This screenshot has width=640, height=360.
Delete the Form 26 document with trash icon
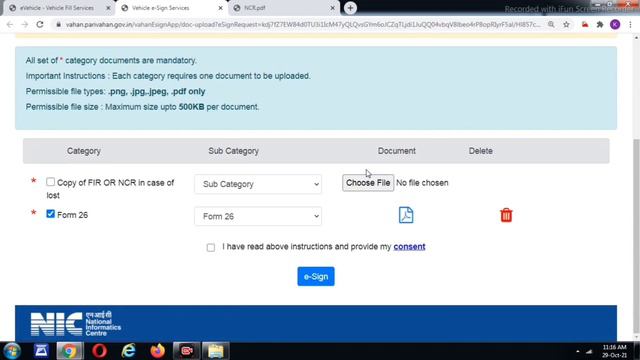[x=506, y=215]
